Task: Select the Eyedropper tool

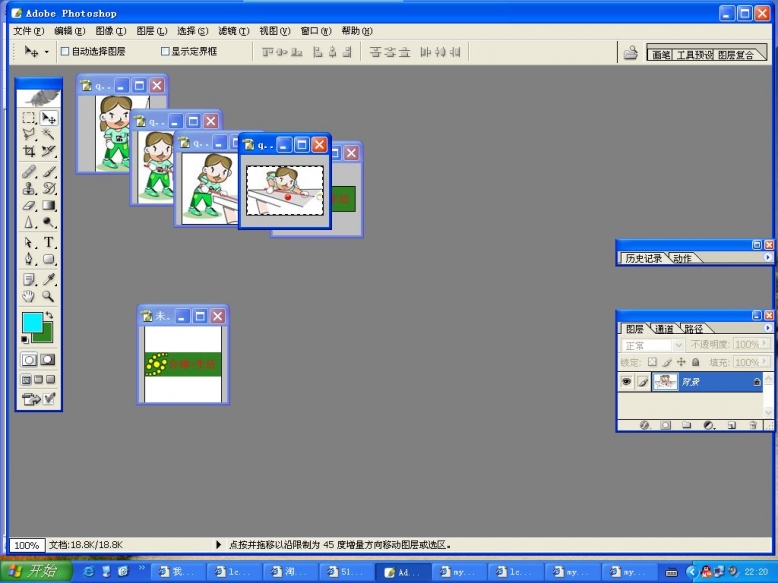Action: (x=48, y=280)
